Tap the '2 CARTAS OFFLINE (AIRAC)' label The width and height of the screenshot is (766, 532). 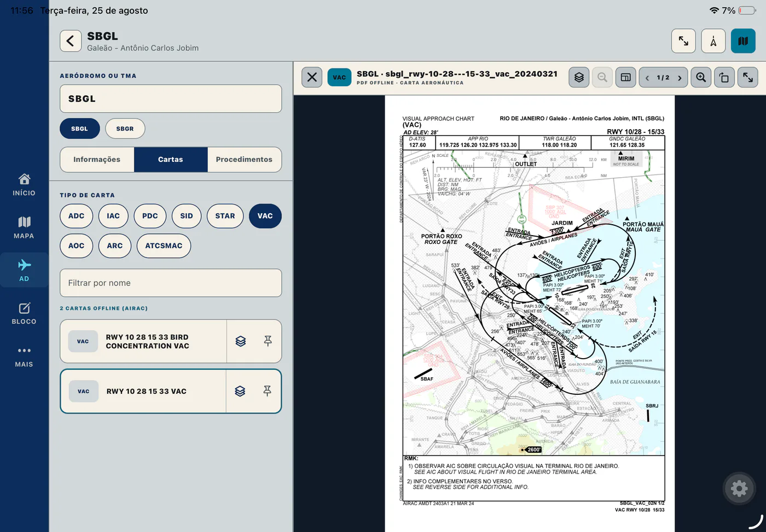[x=104, y=308]
